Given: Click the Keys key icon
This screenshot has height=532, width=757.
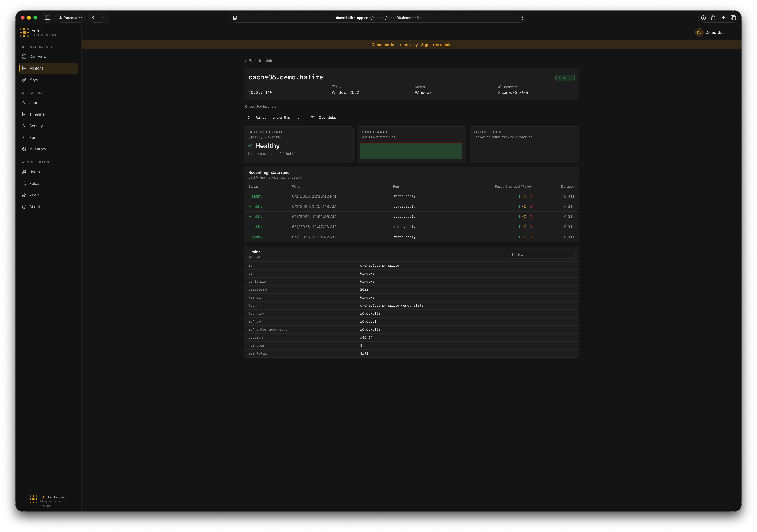Looking at the screenshot, I should tap(24, 80).
